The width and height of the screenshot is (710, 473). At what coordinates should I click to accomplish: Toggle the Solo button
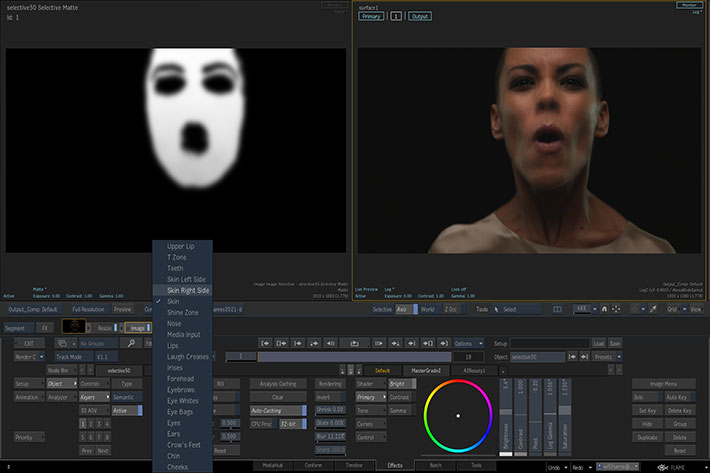coord(647,397)
